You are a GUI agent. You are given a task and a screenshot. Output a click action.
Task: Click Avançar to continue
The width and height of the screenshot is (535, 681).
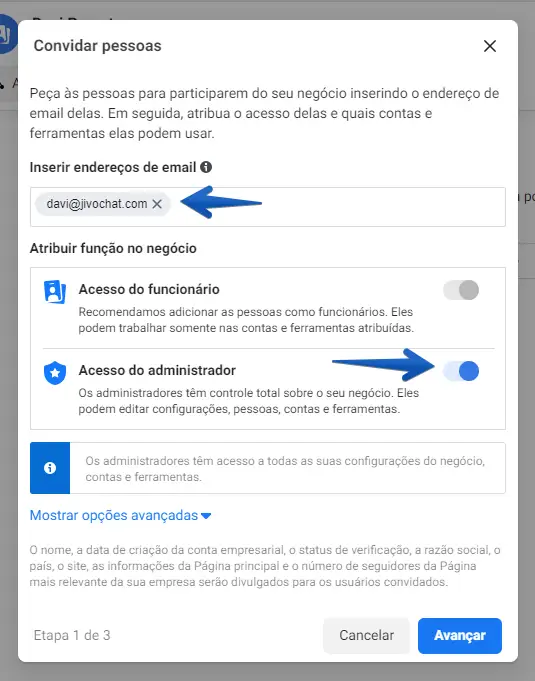pyautogui.click(x=460, y=635)
